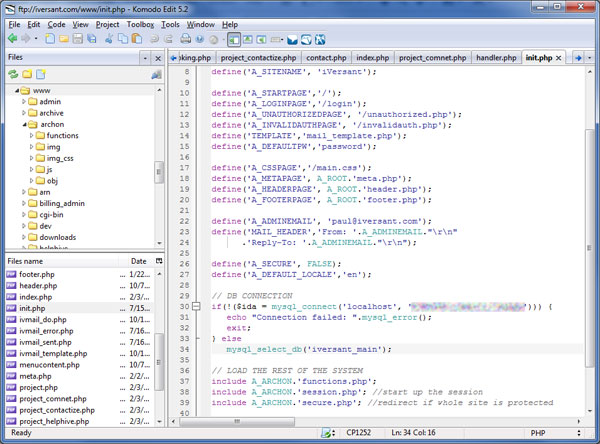The image size is (600, 444).
Task: Open the navigation history dropdown arrow
Action: 36,39
